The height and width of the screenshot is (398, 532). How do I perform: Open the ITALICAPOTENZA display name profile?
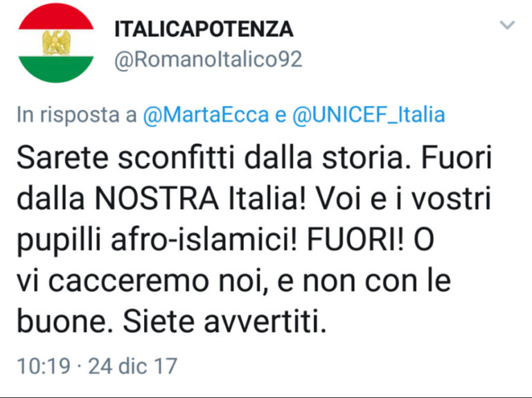click(x=203, y=29)
